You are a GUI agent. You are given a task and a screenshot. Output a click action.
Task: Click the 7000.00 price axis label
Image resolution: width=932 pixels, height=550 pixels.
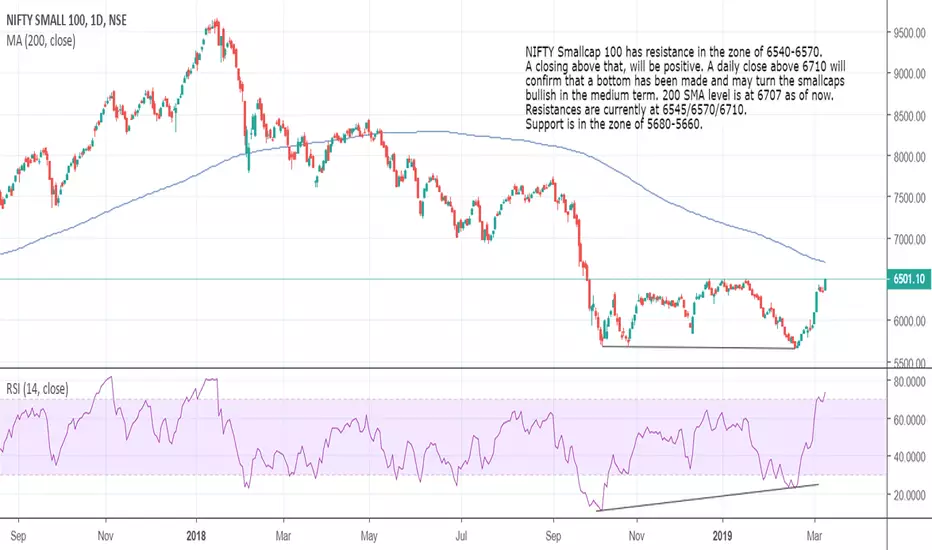pos(909,239)
